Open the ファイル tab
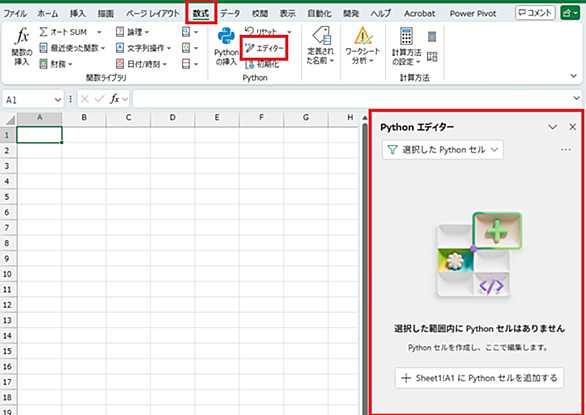586x415 pixels. coord(15,14)
